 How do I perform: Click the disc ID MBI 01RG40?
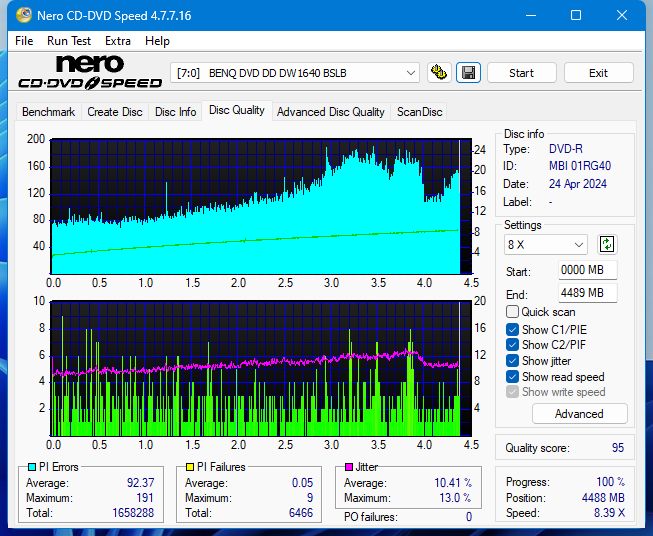coord(580,166)
